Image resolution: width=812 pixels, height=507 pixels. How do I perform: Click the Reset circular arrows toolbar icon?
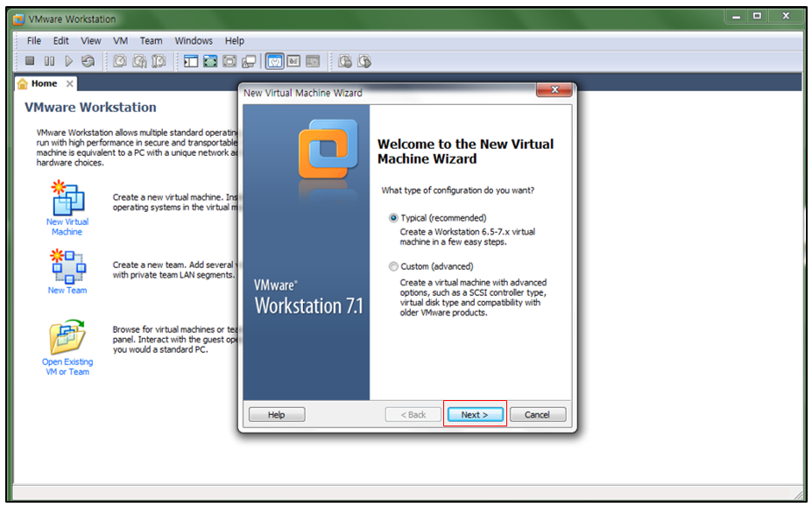pyautogui.click(x=88, y=61)
